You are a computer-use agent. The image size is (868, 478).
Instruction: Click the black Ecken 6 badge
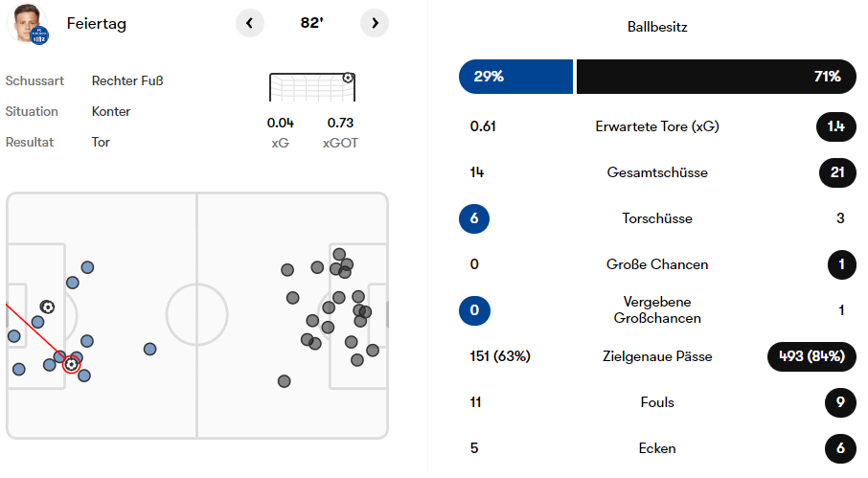click(x=840, y=448)
